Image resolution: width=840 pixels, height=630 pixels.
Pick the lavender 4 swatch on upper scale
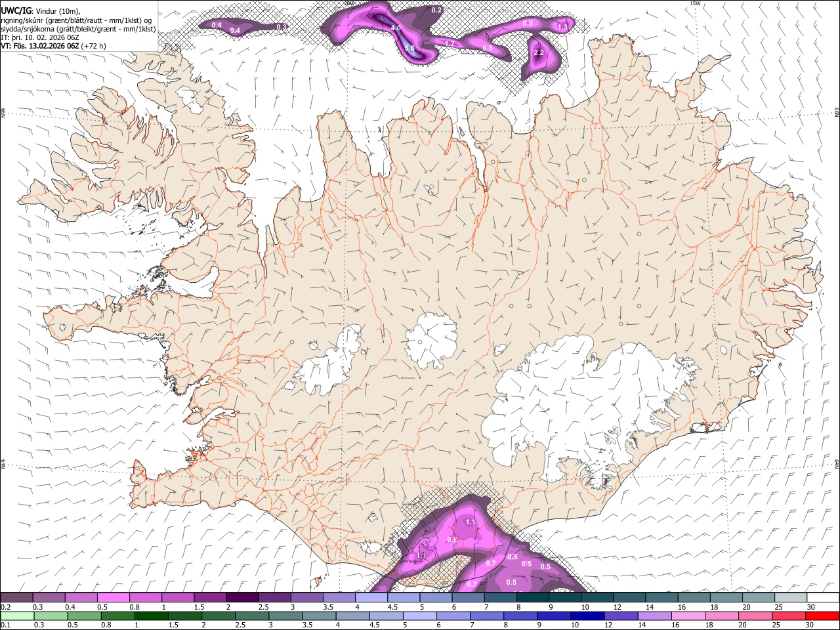[x=370, y=598]
